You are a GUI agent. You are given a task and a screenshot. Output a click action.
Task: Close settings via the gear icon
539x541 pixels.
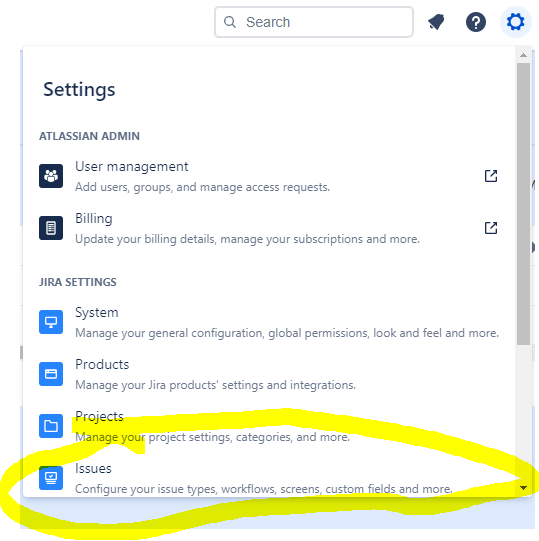coord(516,22)
